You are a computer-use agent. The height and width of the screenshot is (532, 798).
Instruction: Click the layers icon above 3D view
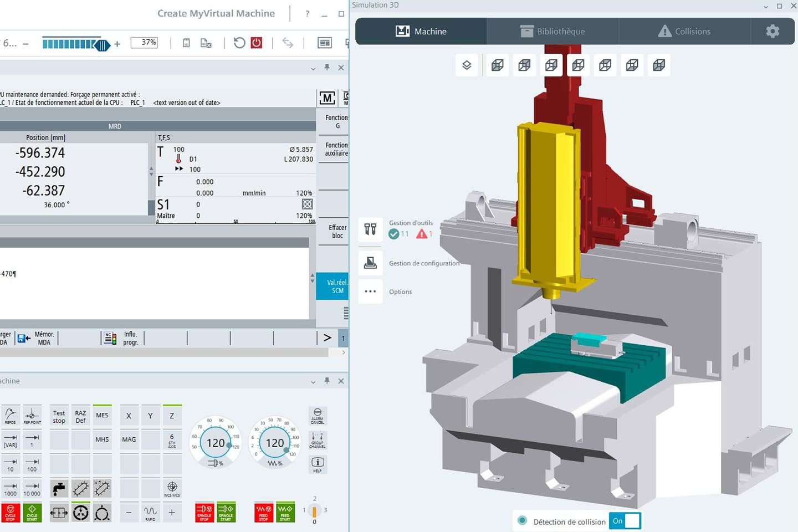(467, 65)
